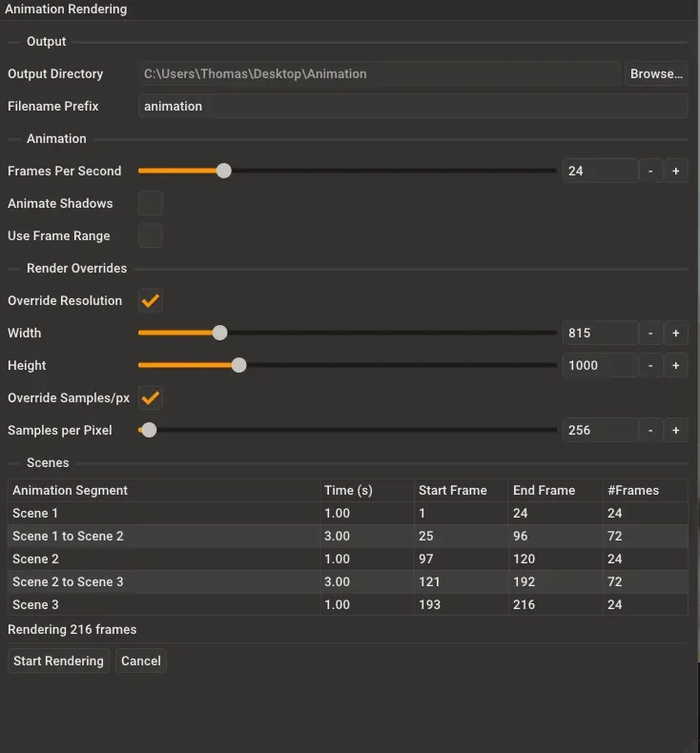Select the Scene 3 row
This screenshot has height=753, width=700.
tap(348, 604)
